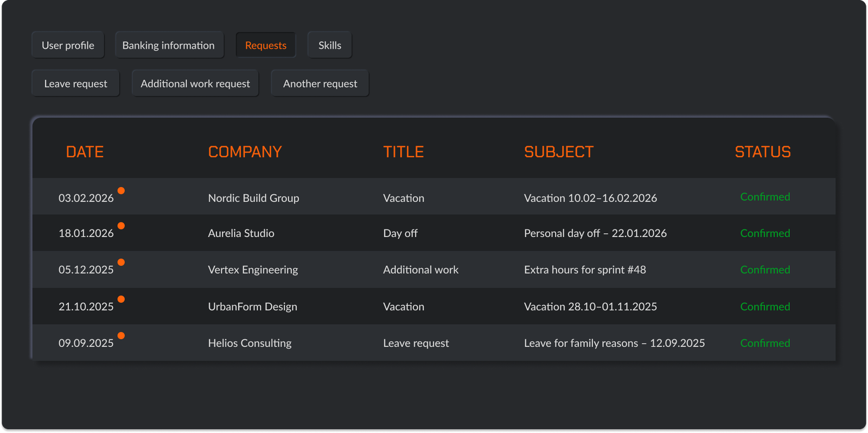Open subject Leave for family reasons
Viewport: 868px width, 433px height.
pos(614,343)
